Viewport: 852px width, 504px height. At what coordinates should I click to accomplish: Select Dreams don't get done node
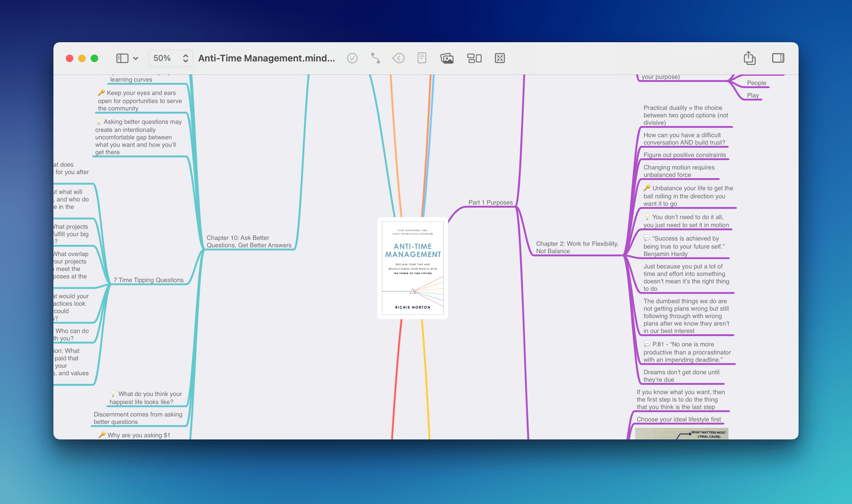[x=681, y=376]
